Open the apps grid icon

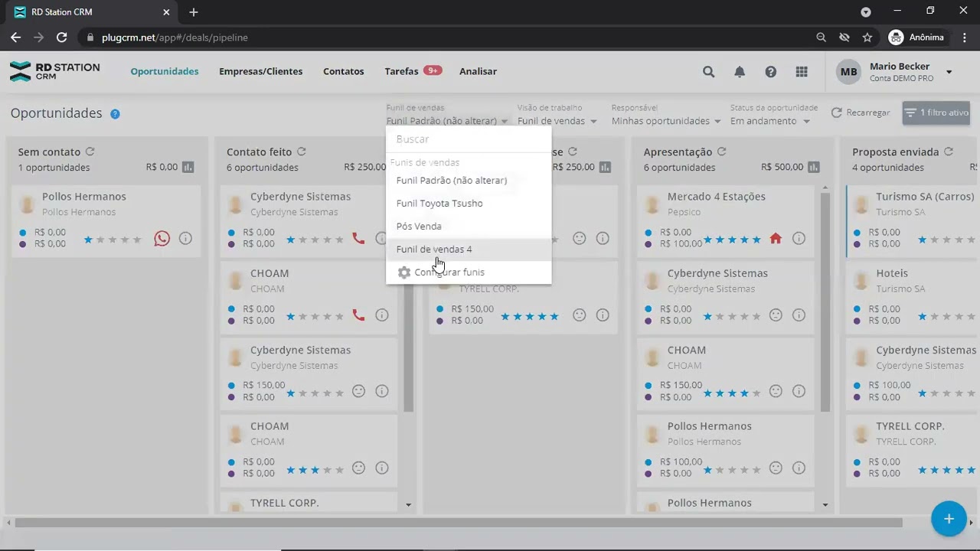click(x=802, y=72)
